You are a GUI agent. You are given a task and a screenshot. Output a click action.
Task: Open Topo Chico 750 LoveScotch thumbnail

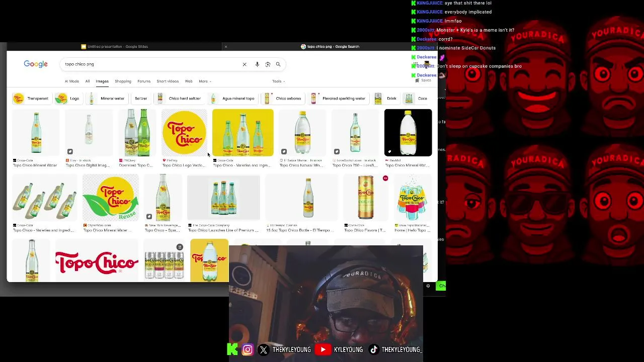[355, 133]
